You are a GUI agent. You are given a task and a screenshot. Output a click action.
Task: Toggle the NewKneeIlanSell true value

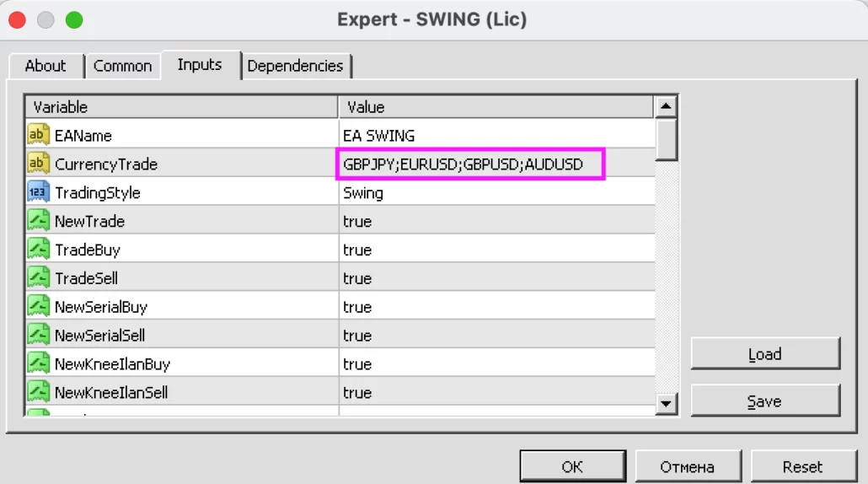pyautogui.click(x=496, y=393)
